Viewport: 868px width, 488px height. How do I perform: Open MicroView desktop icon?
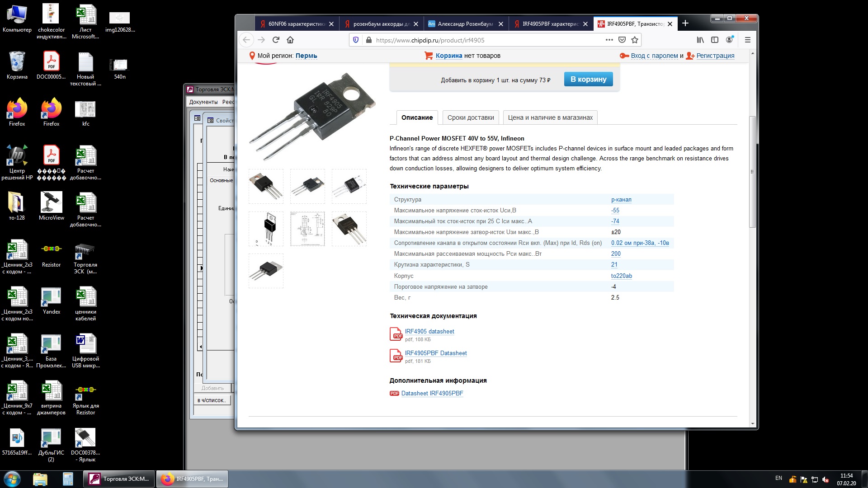point(52,206)
